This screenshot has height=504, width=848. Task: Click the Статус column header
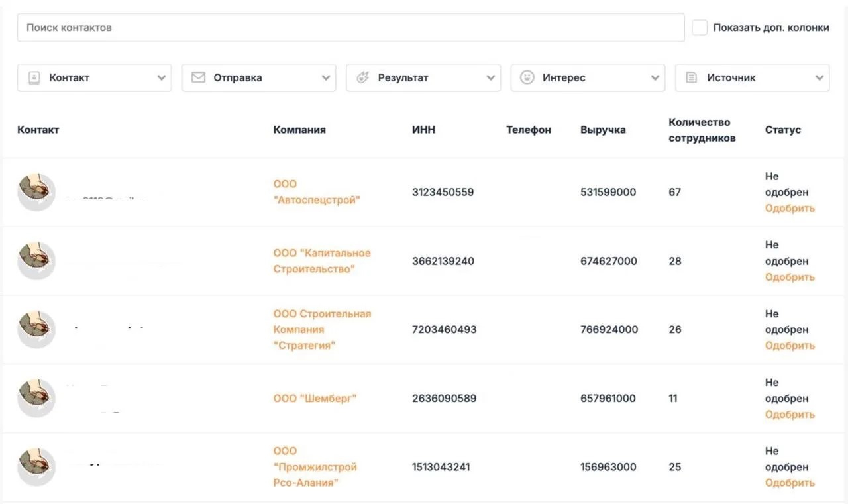point(783,130)
